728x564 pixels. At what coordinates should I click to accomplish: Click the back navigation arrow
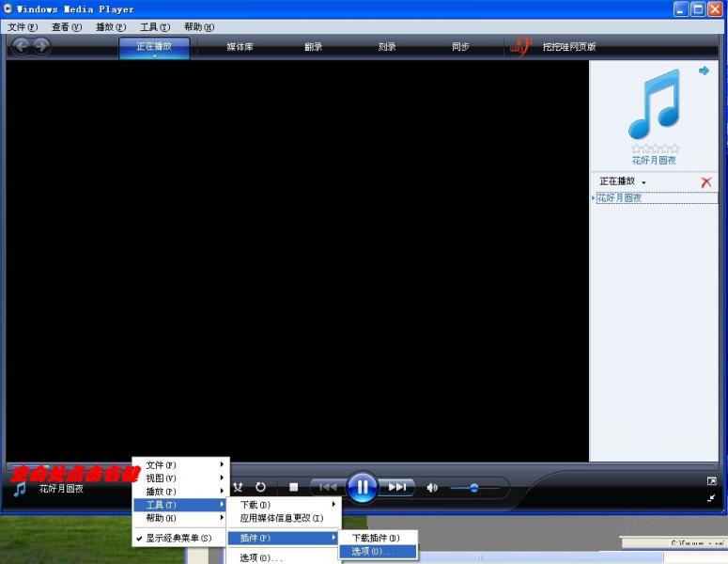click(21, 46)
